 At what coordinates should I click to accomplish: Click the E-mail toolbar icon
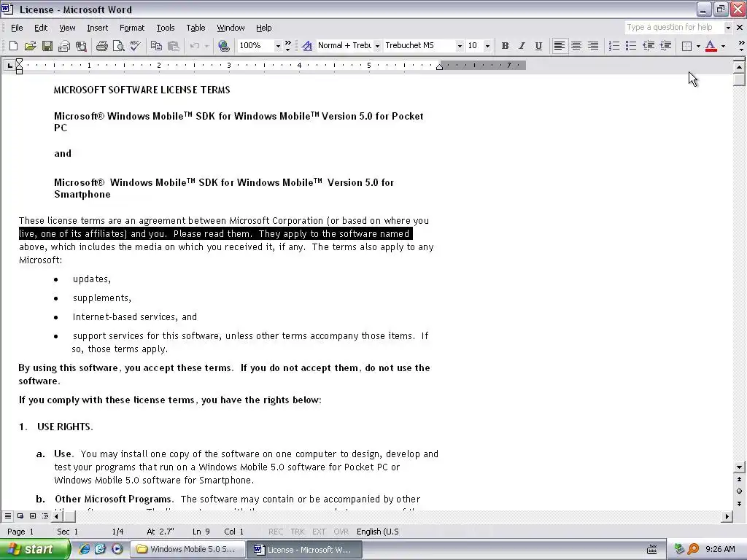(64, 46)
